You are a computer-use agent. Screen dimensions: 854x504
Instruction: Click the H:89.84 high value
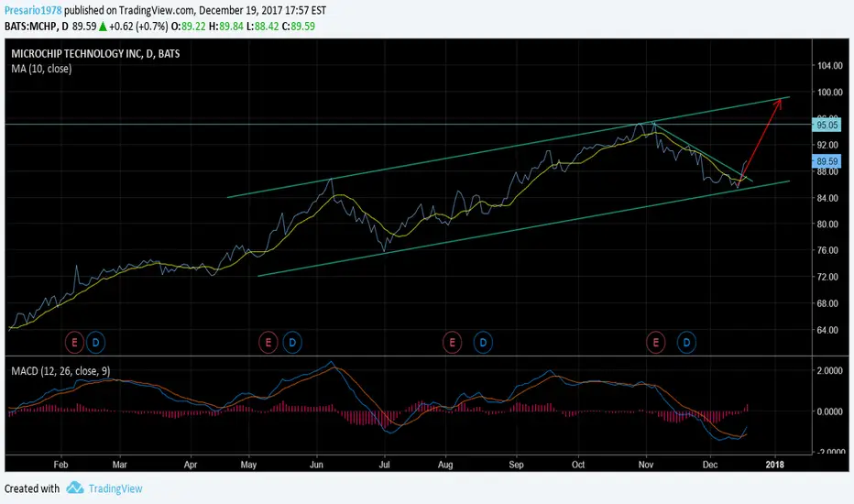point(226,27)
